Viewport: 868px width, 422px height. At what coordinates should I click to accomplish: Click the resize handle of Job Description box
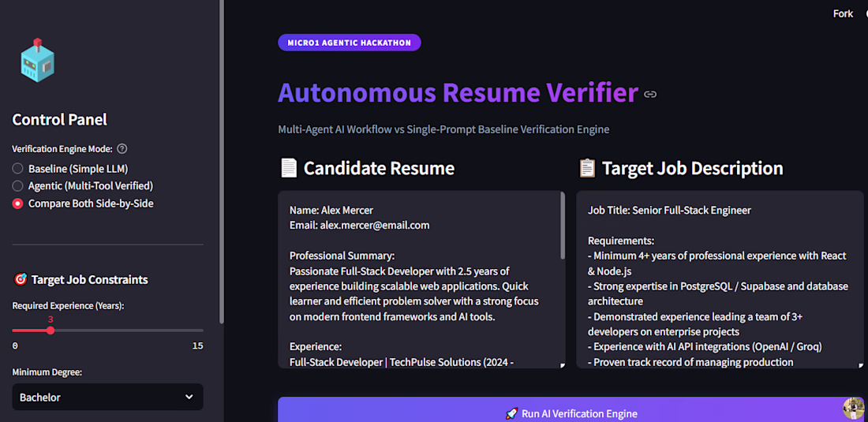pyautogui.click(x=859, y=364)
